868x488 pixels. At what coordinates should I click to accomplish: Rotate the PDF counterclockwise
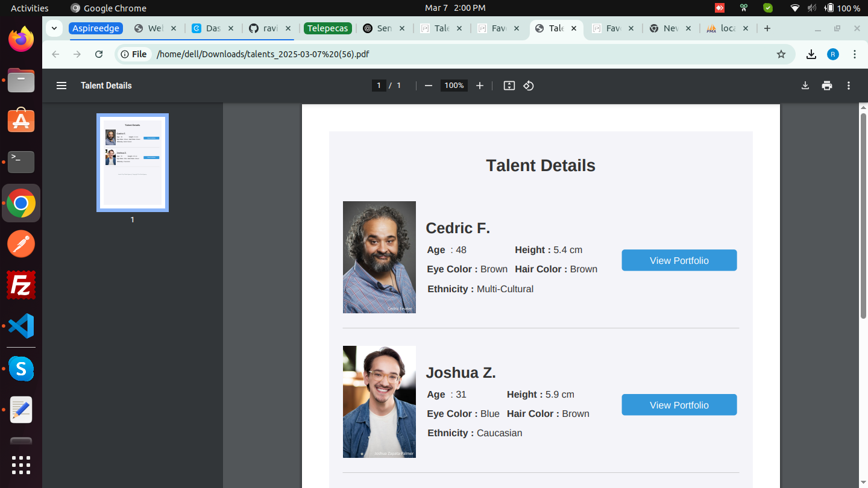[529, 86]
